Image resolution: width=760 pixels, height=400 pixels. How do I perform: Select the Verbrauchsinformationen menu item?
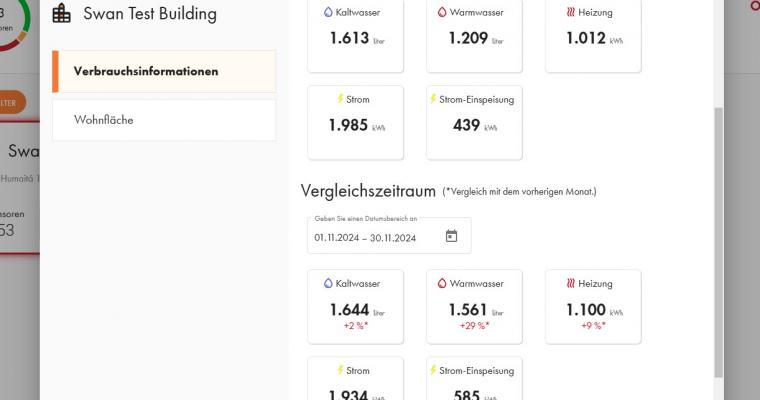click(x=164, y=71)
